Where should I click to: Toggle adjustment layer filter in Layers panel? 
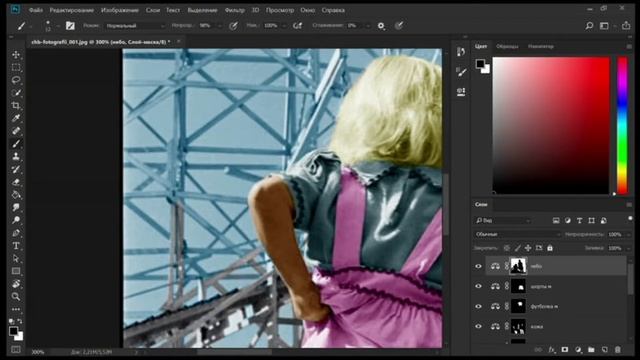coord(568,221)
